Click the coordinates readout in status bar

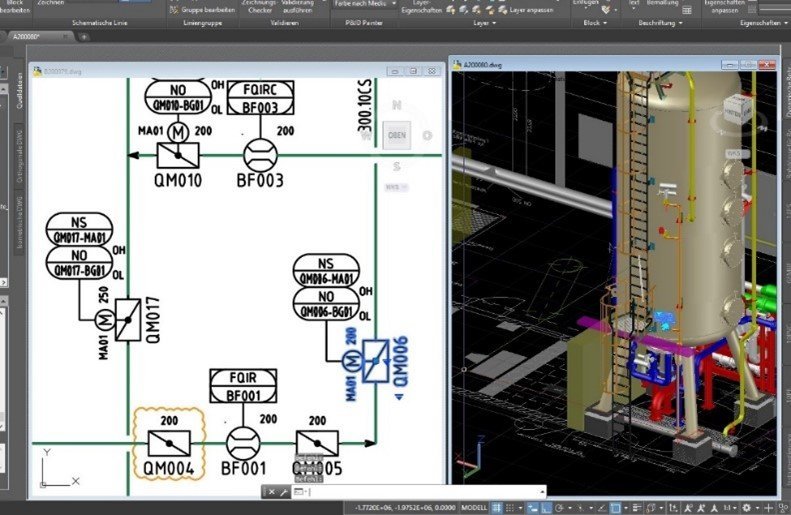tap(405, 507)
